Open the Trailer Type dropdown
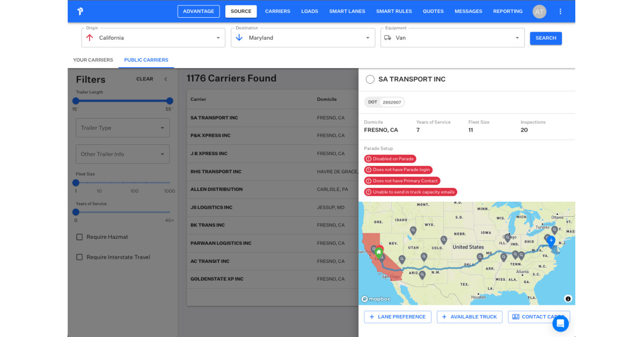Viewport: 644px width, 337px height. click(122, 128)
